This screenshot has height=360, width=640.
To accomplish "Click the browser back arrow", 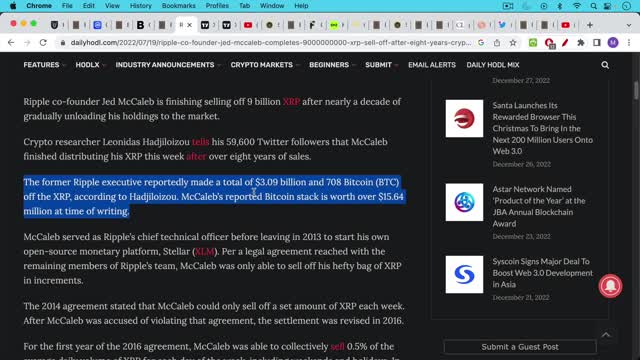I will [x=11, y=42].
